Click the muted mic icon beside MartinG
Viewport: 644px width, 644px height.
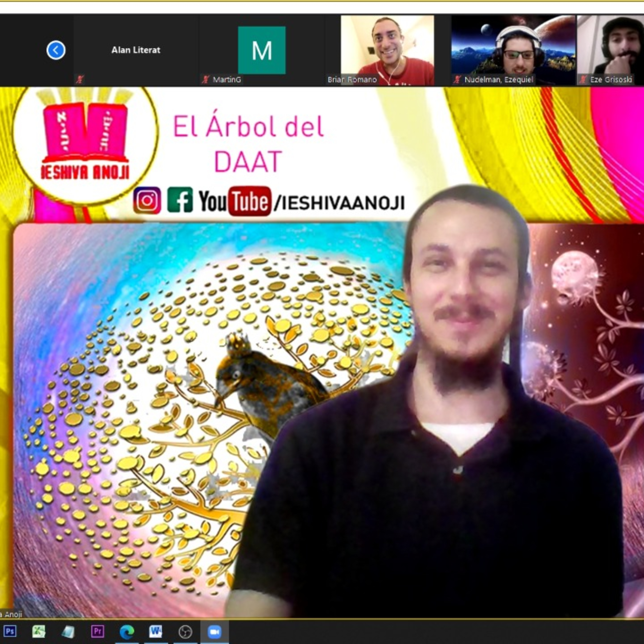click(x=205, y=80)
